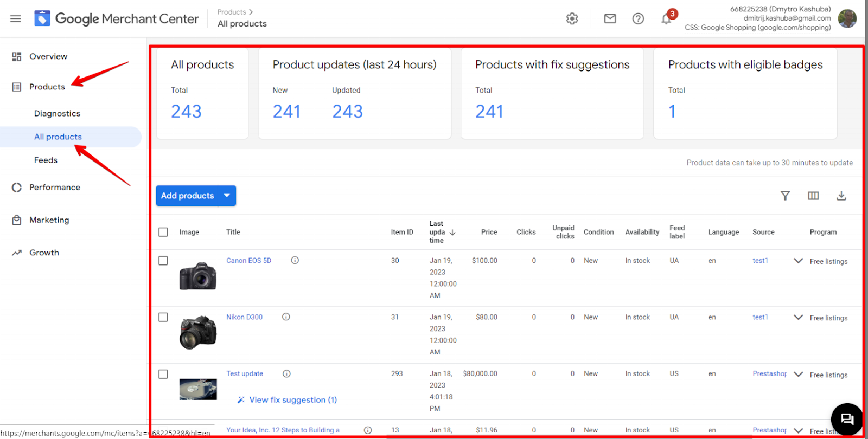Click the Canon EOS 5D camera thumbnail
Viewport: 868px width, 439px height.
pos(198,276)
